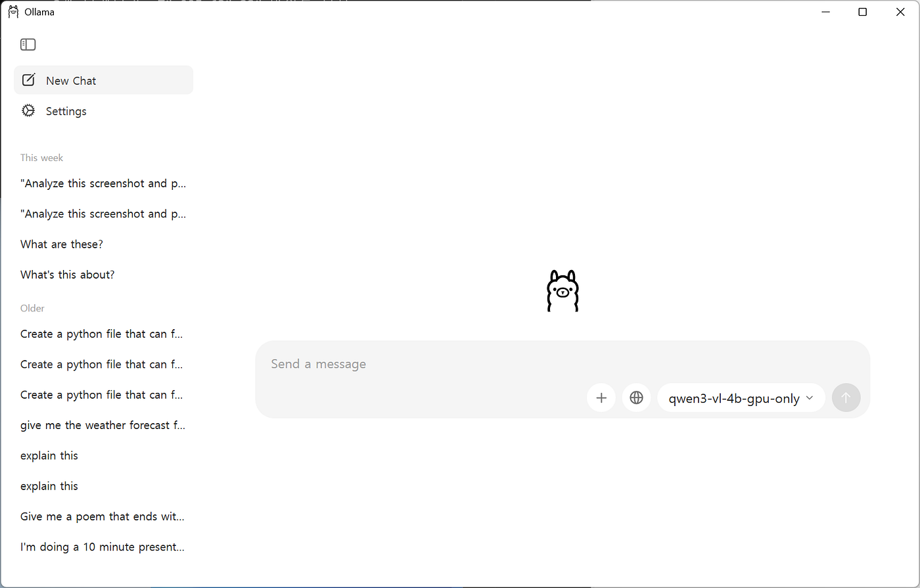Maximize the Ollama window
This screenshot has width=920, height=588.
(862, 12)
